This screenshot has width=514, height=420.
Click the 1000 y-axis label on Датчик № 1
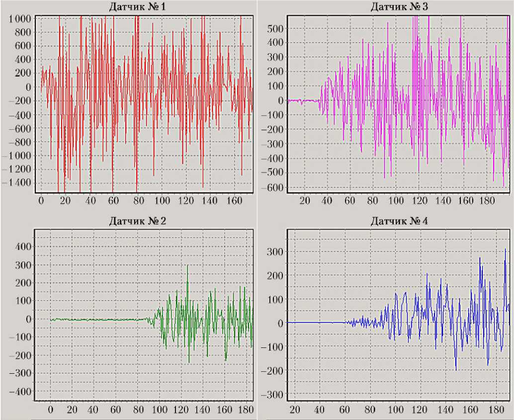click(20, 19)
